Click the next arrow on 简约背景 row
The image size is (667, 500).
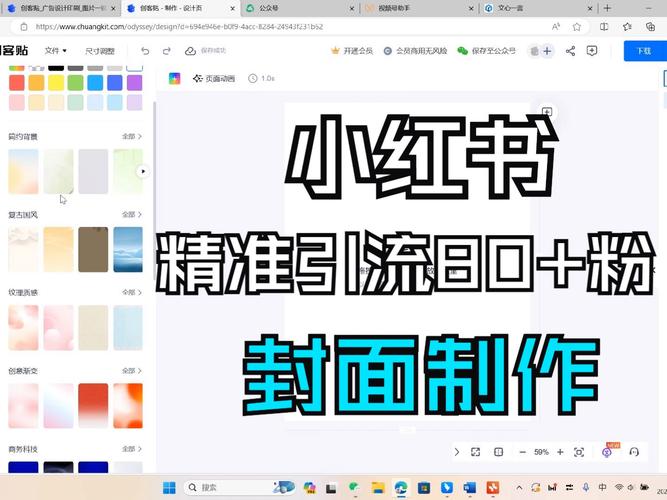pos(143,171)
